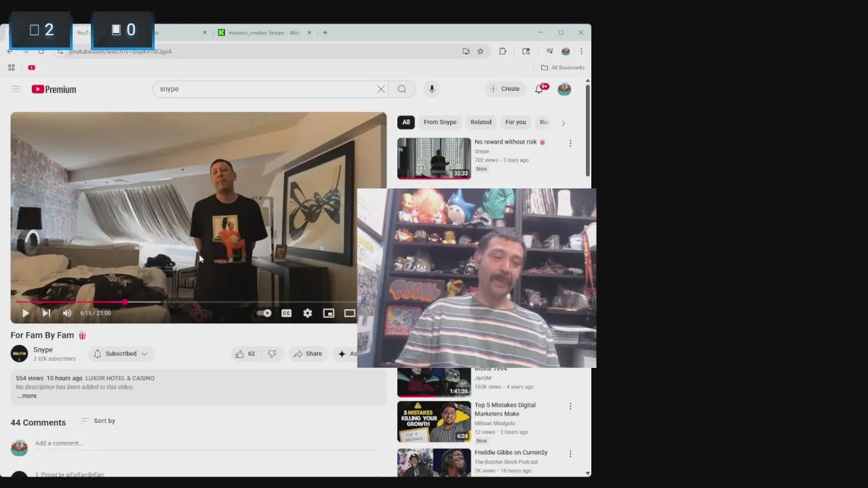Share the video with the Share button

click(x=308, y=354)
